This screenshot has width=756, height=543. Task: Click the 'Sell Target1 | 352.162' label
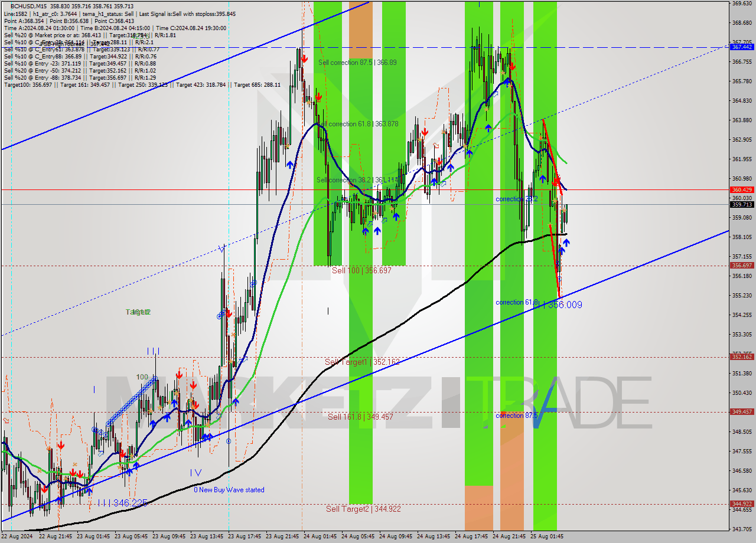pyautogui.click(x=362, y=362)
